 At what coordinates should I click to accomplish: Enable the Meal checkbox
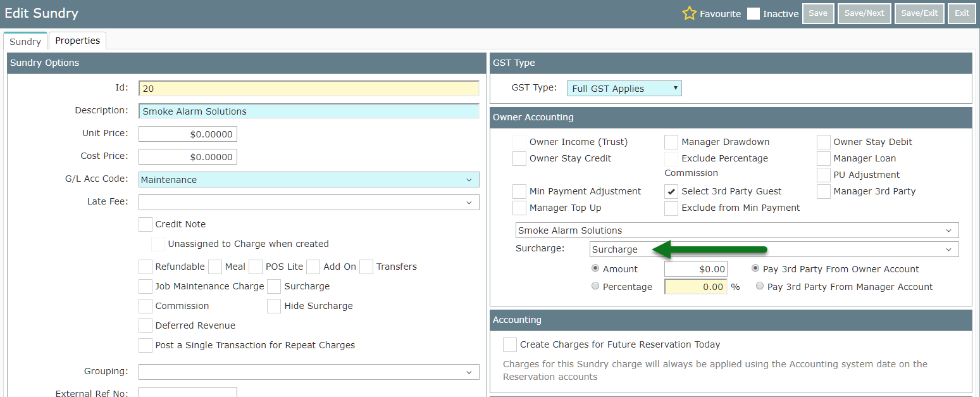point(215,267)
